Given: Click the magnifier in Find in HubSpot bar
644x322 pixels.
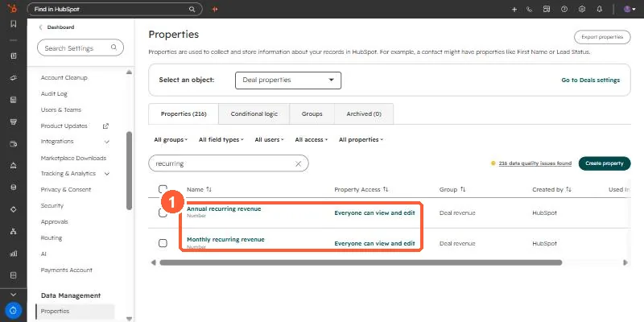Looking at the screenshot, I should 192,9.
